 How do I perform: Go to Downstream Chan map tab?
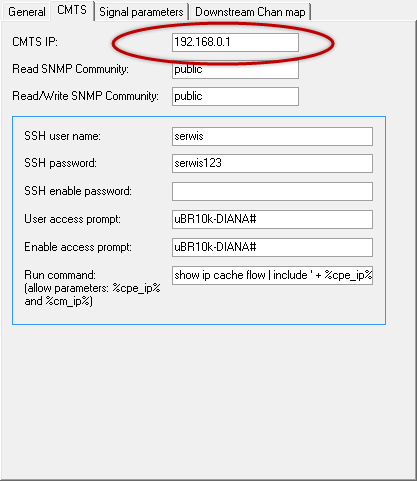coord(250,12)
